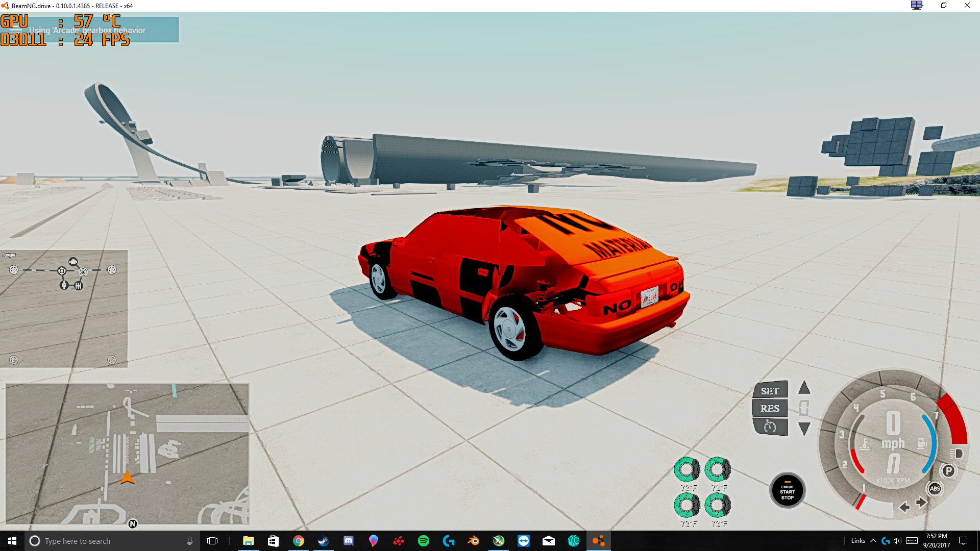Click the ABS indicator icon
This screenshot has height=551, width=980.
(x=935, y=489)
